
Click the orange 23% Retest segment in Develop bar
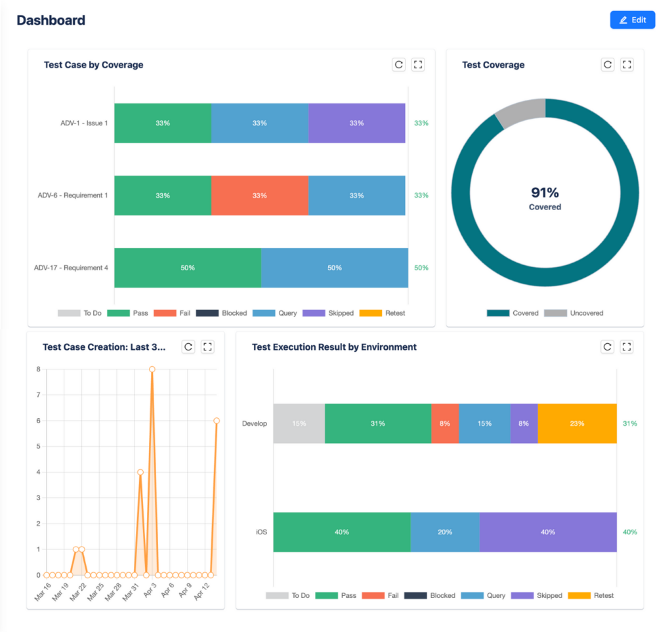(x=577, y=423)
